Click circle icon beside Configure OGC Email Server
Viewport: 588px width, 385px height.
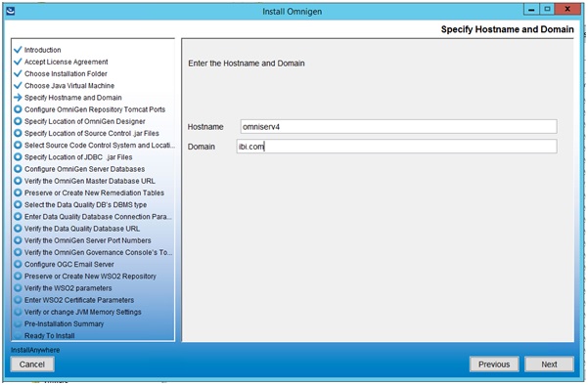[x=18, y=264]
